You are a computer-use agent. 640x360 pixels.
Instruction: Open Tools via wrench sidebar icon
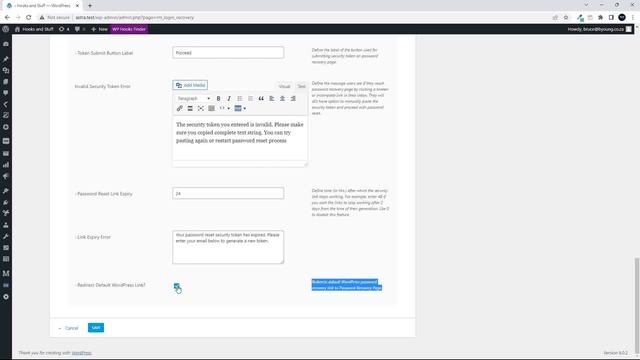coord(6,236)
